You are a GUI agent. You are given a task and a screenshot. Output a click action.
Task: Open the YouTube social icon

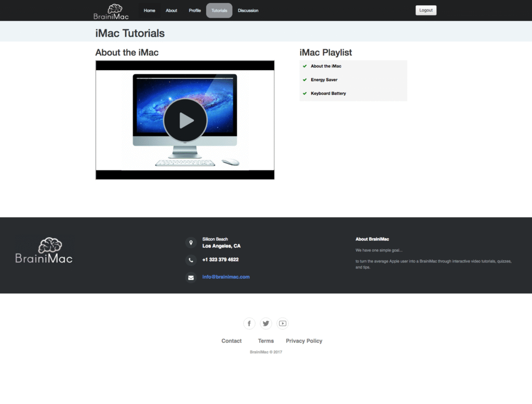(x=283, y=323)
